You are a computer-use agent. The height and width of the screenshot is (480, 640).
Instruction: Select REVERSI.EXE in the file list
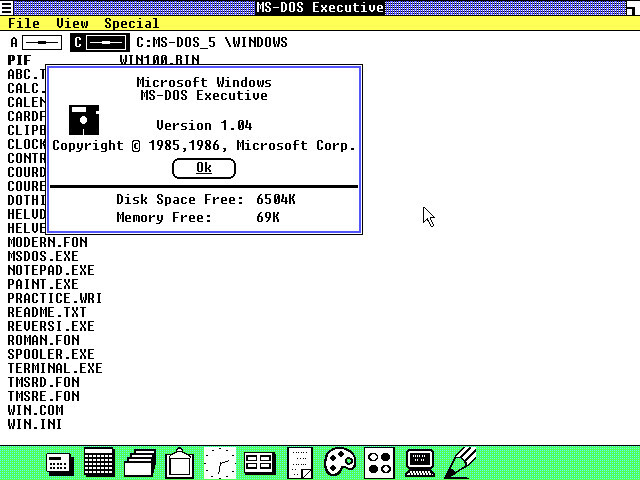pos(51,326)
